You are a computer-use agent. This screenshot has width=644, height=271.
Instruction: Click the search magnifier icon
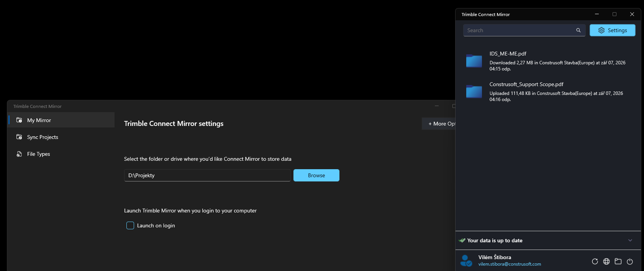coord(578,30)
